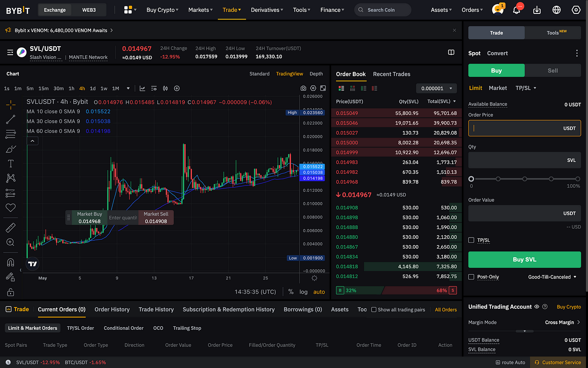Screen dimensions: 588x368
Task: Expand chart to fullscreen
Action: tap(323, 88)
